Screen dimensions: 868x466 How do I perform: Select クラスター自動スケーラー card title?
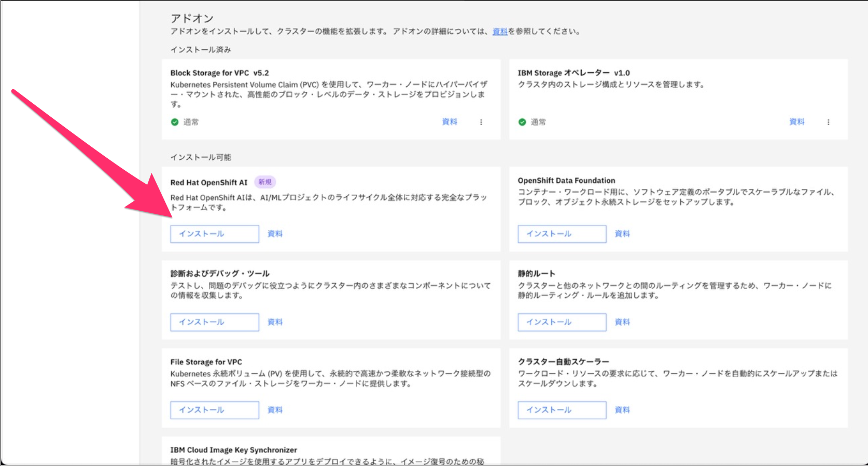pyautogui.click(x=563, y=362)
